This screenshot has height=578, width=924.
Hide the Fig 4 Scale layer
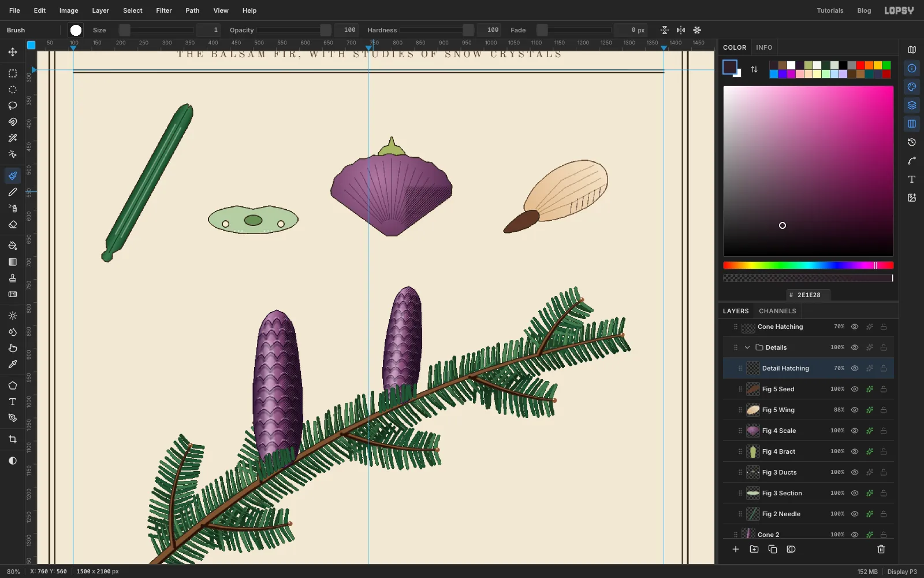[855, 431]
